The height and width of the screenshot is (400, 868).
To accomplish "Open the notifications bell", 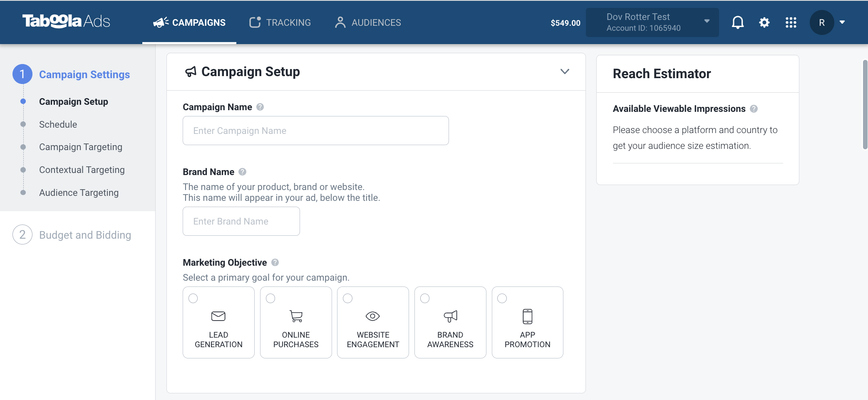I will tap(738, 22).
